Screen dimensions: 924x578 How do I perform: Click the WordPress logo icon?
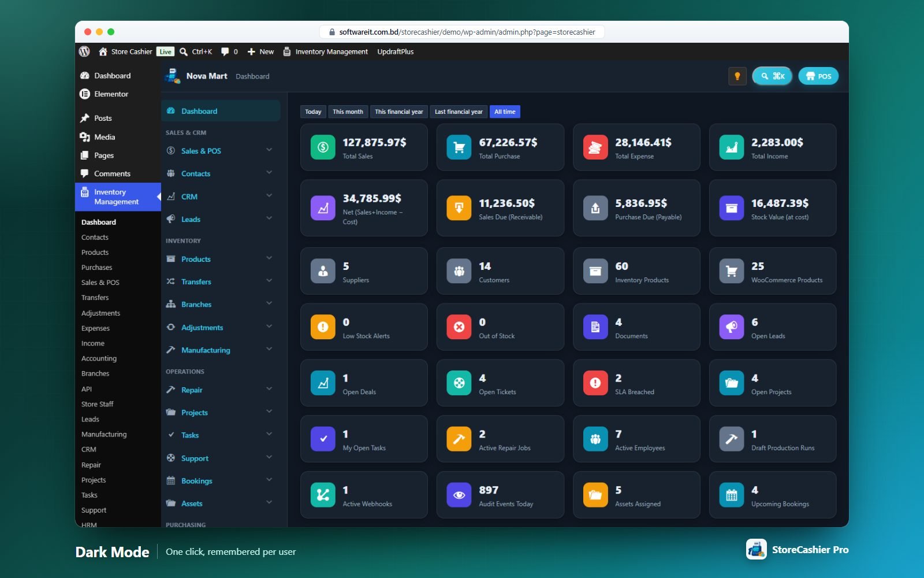(84, 51)
